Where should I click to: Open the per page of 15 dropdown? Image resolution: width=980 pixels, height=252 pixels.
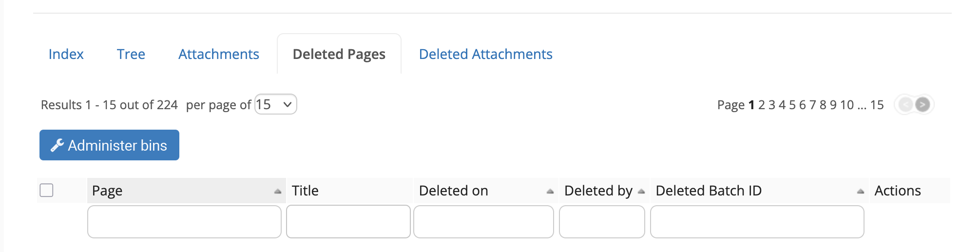click(276, 104)
